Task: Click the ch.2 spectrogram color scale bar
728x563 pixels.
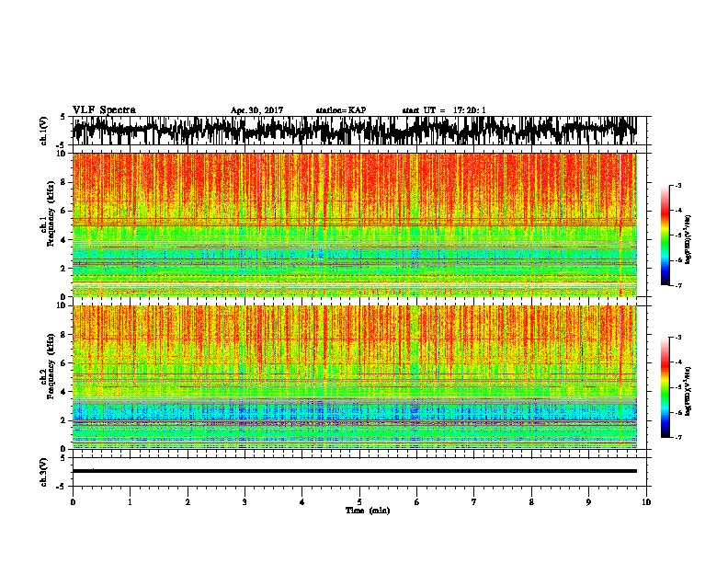Action: pos(665,387)
